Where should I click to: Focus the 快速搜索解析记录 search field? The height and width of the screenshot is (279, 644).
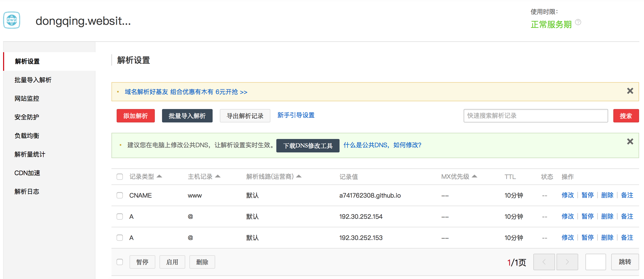[x=535, y=116]
